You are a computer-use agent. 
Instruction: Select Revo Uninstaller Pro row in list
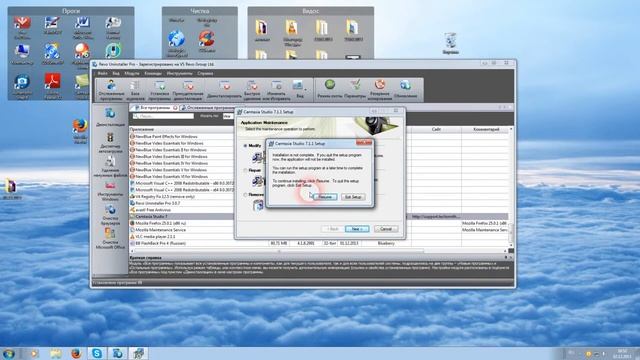point(182,203)
